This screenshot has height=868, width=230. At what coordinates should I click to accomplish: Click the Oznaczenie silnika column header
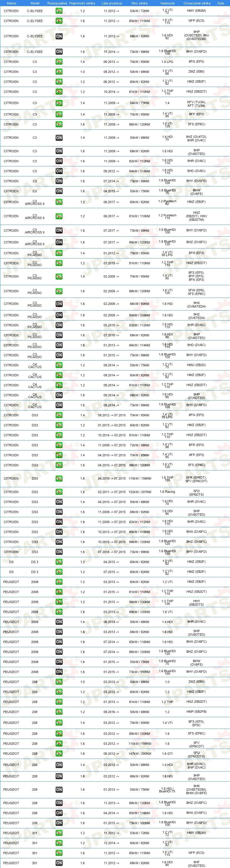[x=197, y=3]
